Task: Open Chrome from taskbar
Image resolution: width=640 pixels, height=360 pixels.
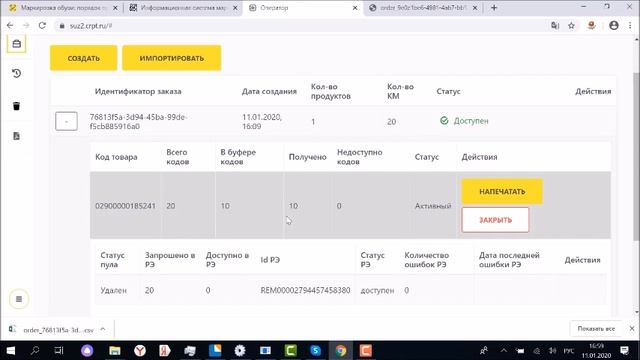Action: coord(341,351)
